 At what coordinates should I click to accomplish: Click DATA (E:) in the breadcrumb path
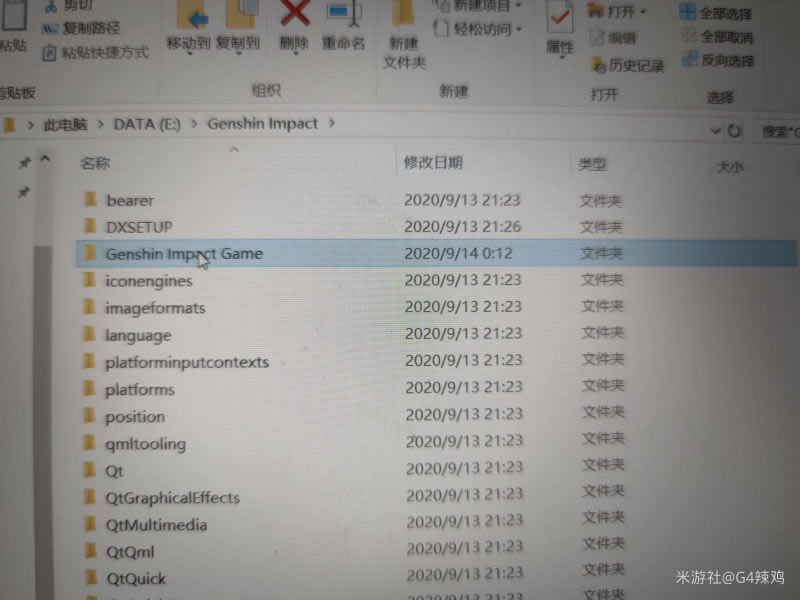point(147,124)
